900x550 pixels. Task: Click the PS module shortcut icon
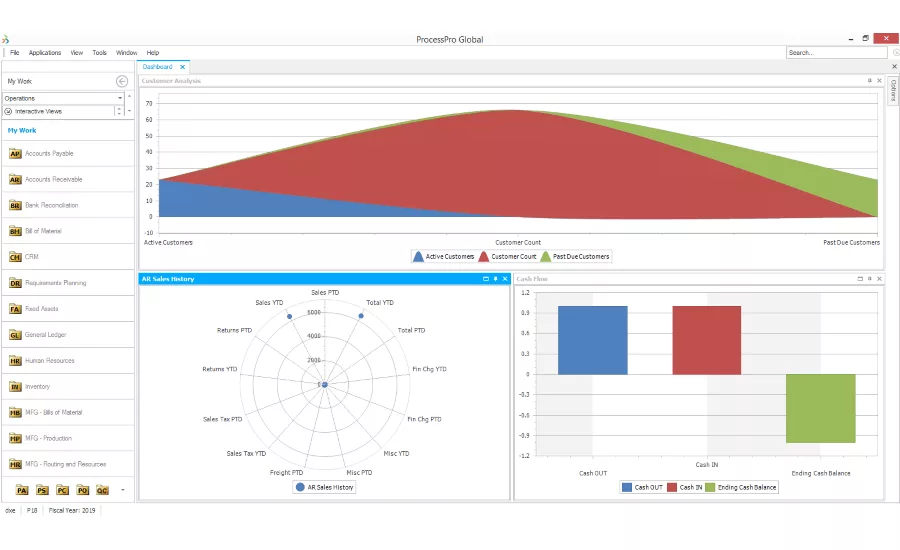pos(42,490)
